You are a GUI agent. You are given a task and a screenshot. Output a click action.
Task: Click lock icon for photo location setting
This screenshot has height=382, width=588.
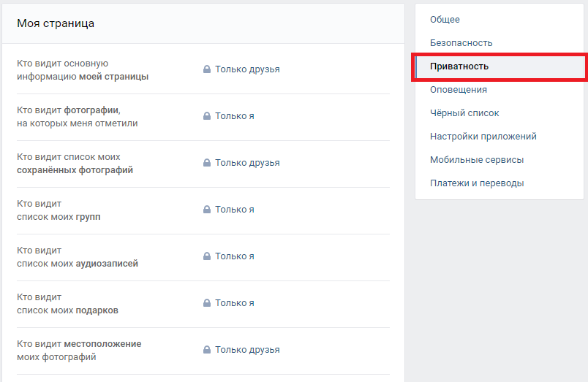click(207, 350)
